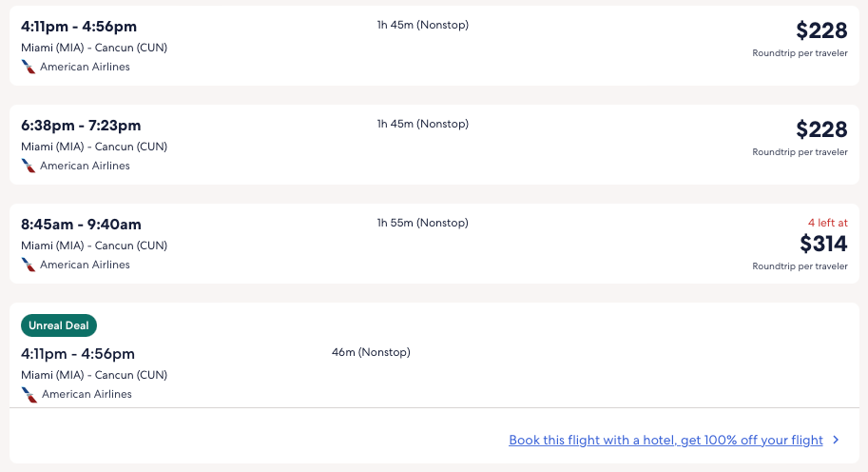Select the $314 flight price

(823, 244)
